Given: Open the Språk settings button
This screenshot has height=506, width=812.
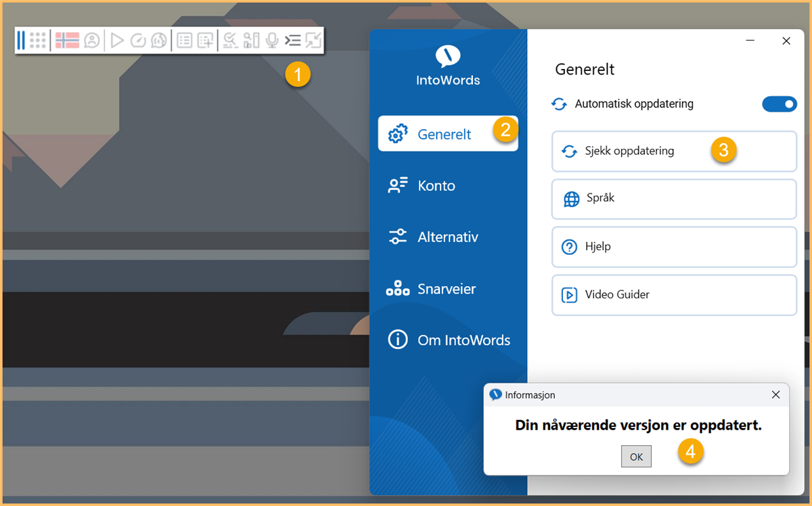Looking at the screenshot, I should [674, 199].
